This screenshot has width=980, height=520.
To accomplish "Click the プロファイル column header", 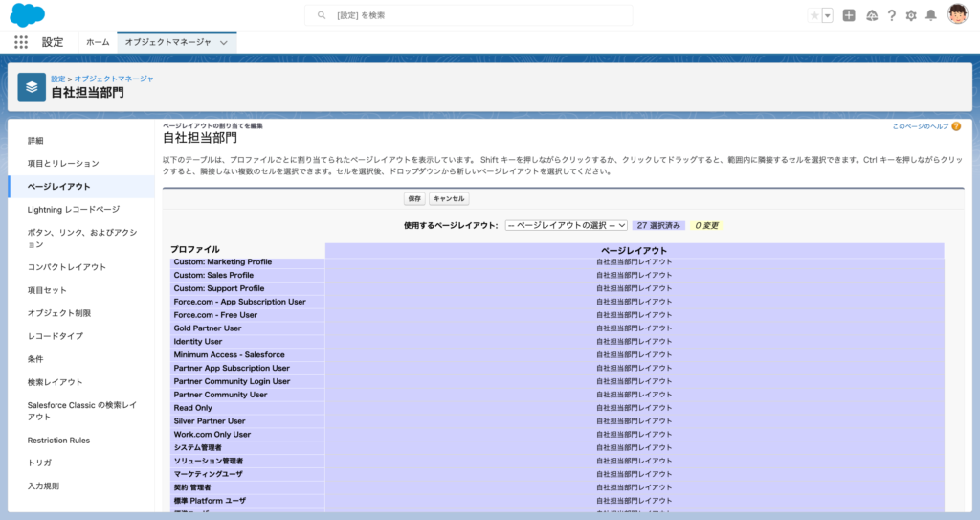I will coord(195,249).
